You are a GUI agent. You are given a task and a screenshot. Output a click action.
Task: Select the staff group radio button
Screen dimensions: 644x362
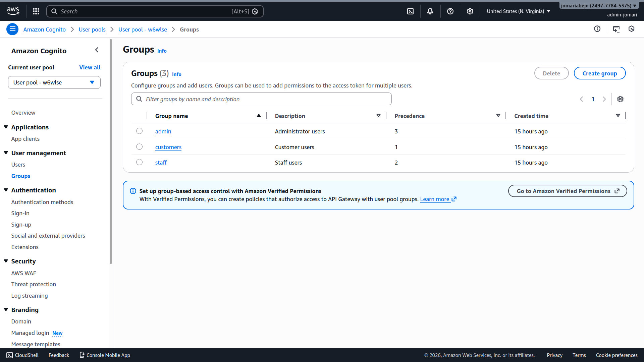[x=140, y=162]
